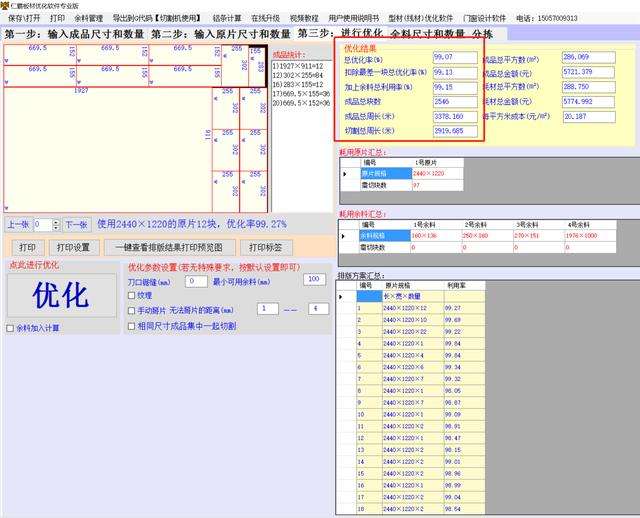
Task: Click the big 优化 button
Action: click(x=62, y=295)
